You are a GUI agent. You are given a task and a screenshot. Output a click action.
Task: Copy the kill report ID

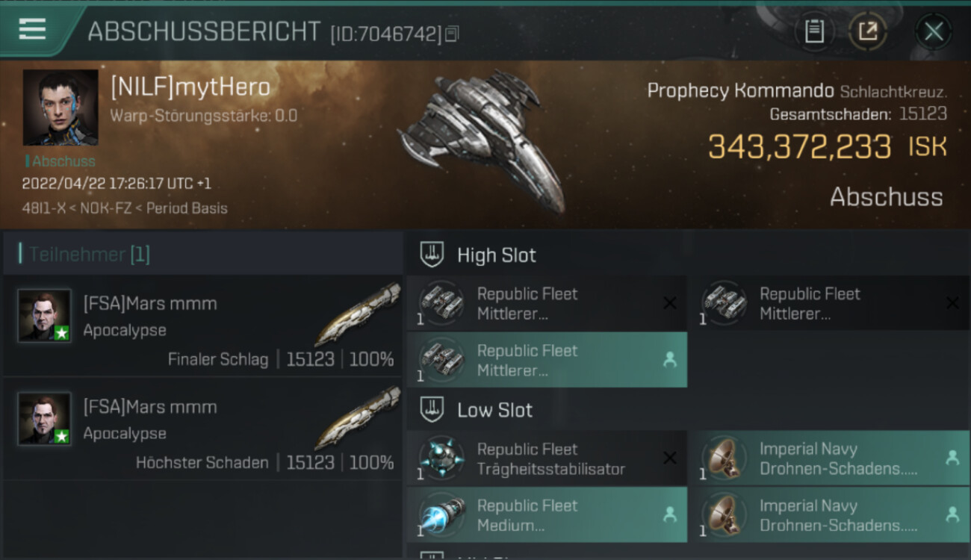pos(452,34)
